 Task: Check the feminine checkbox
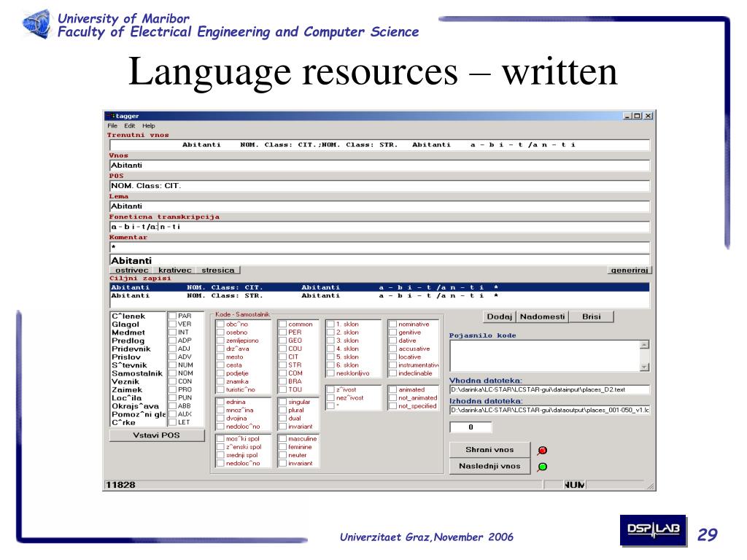(282, 447)
